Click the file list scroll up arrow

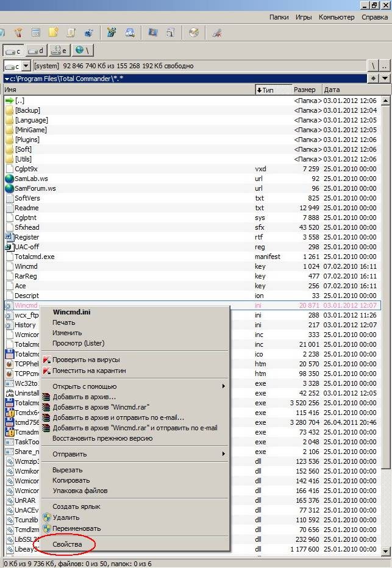click(x=386, y=101)
